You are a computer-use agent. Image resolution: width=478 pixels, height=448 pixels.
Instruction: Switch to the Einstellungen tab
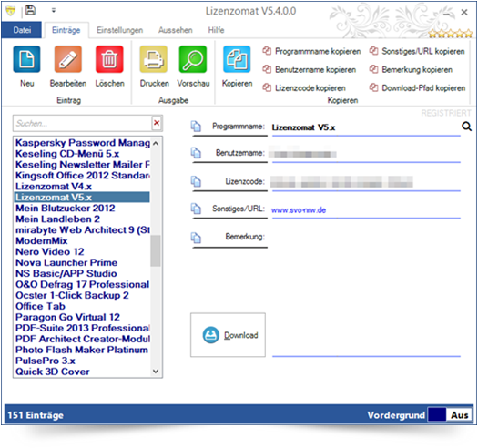[120, 30]
